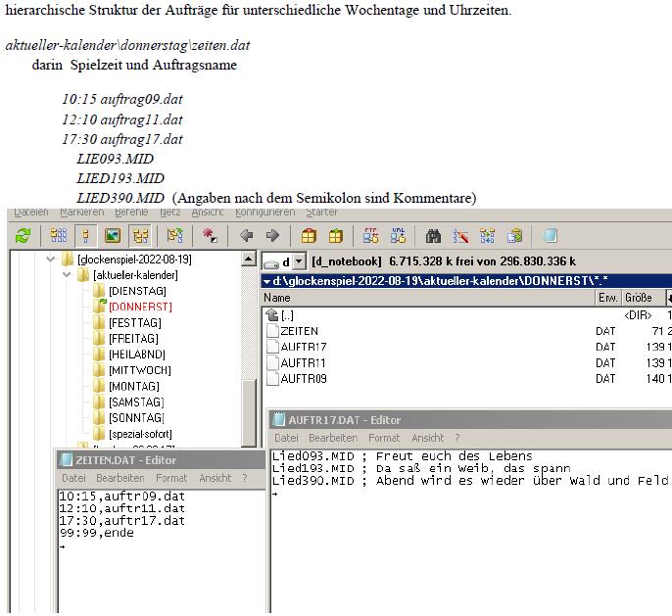Viewport: 672px width, 616px height.
Task: Select the AUFTR11 file in the list
Action: (x=303, y=363)
